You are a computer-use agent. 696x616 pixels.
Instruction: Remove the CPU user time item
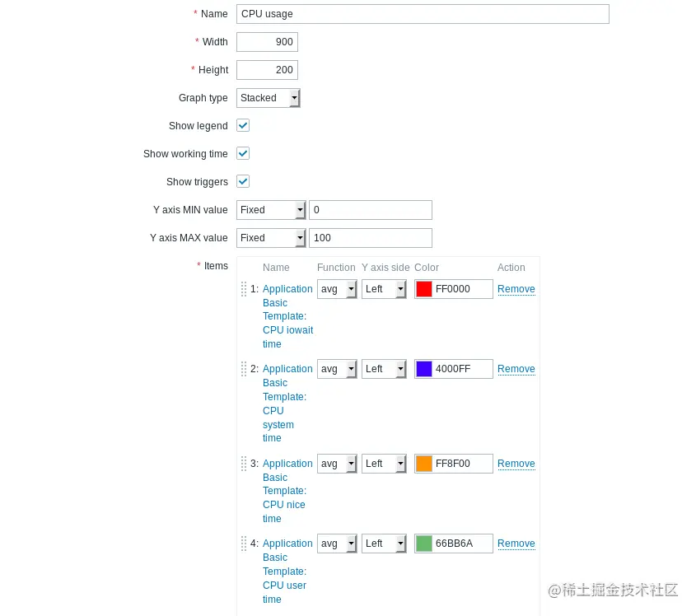coord(516,544)
